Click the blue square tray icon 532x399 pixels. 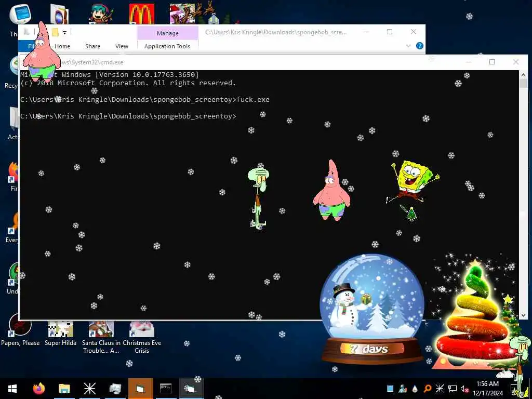[390, 389]
